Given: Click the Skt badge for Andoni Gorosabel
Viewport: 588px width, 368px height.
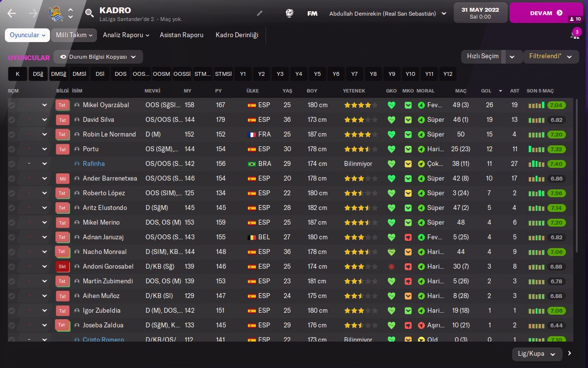Looking at the screenshot, I should 62,267.
